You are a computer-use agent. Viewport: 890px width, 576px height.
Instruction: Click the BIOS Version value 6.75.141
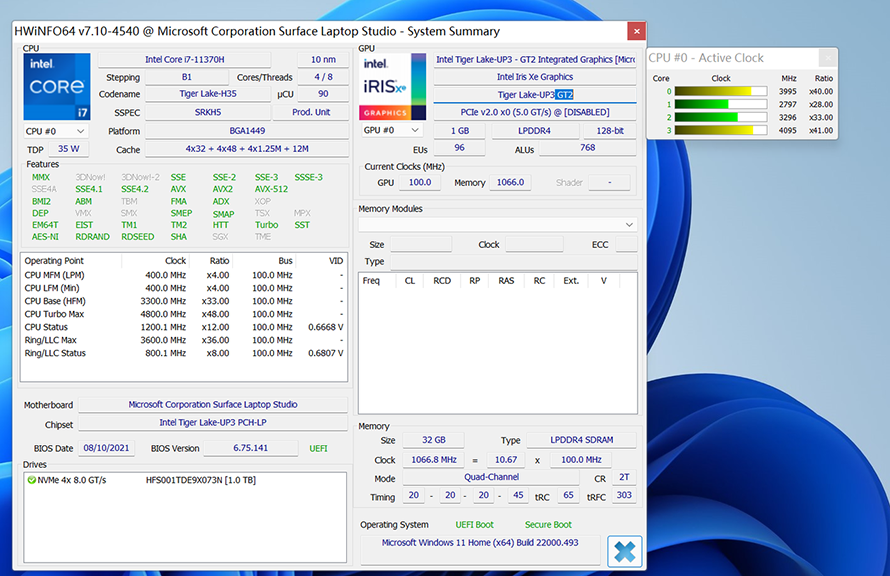[250, 448]
